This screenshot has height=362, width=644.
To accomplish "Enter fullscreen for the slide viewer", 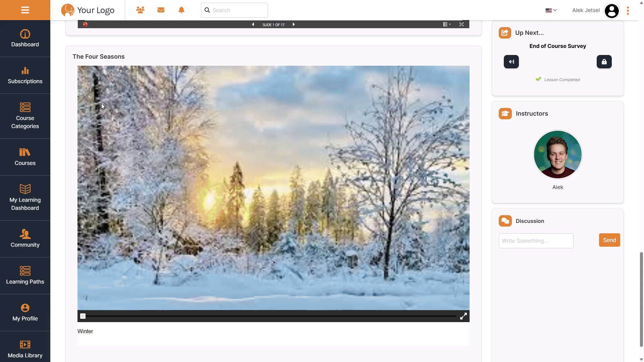I will [462, 24].
